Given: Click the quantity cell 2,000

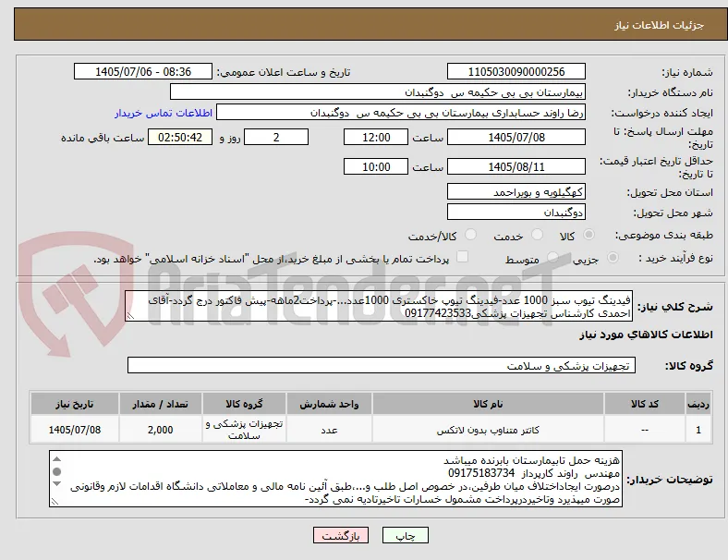Looking at the screenshot, I should [160, 430].
